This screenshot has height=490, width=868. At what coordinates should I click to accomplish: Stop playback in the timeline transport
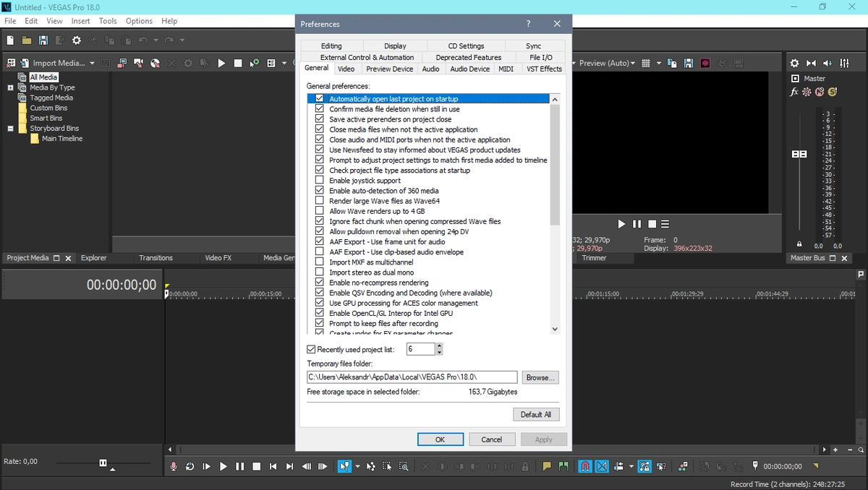[x=256, y=467]
